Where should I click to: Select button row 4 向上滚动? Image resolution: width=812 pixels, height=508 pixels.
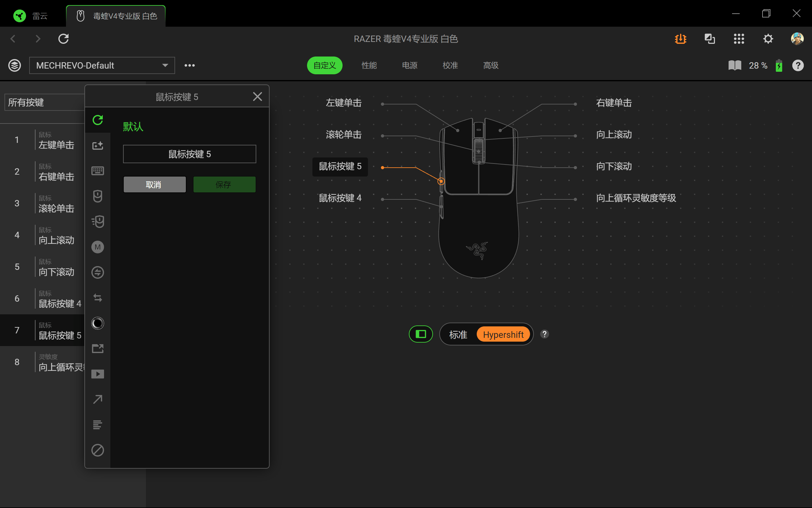click(42, 235)
